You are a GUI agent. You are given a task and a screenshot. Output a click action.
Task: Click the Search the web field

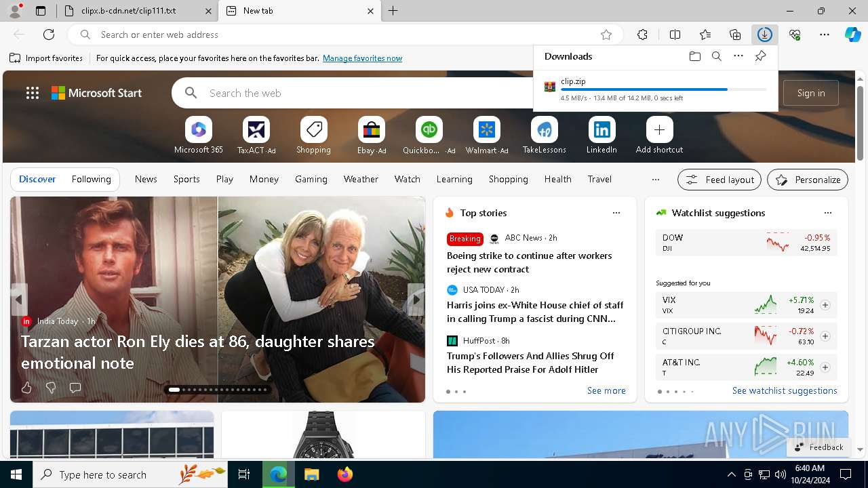pos(366,93)
